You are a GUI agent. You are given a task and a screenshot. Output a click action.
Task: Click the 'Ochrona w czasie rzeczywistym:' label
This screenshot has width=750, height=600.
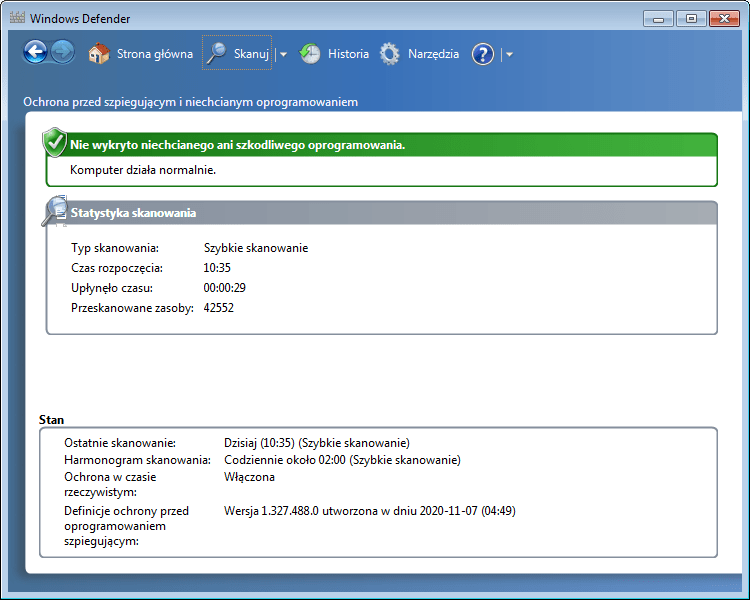click(110, 484)
